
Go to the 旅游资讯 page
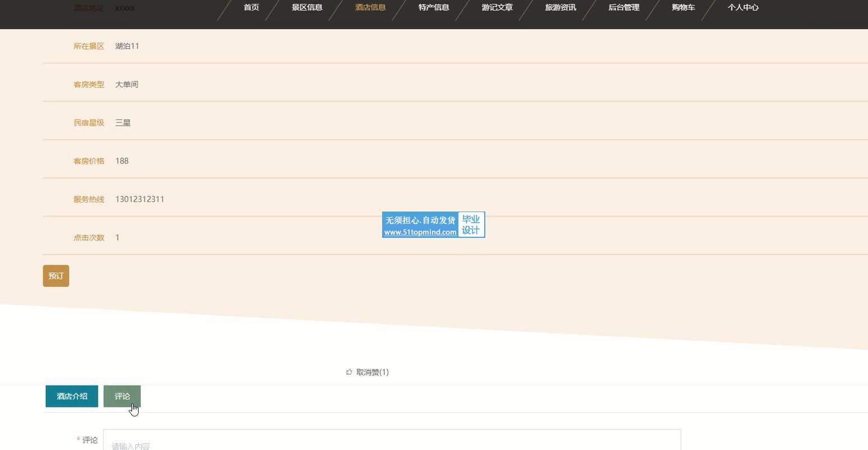[x=561, y=7]
